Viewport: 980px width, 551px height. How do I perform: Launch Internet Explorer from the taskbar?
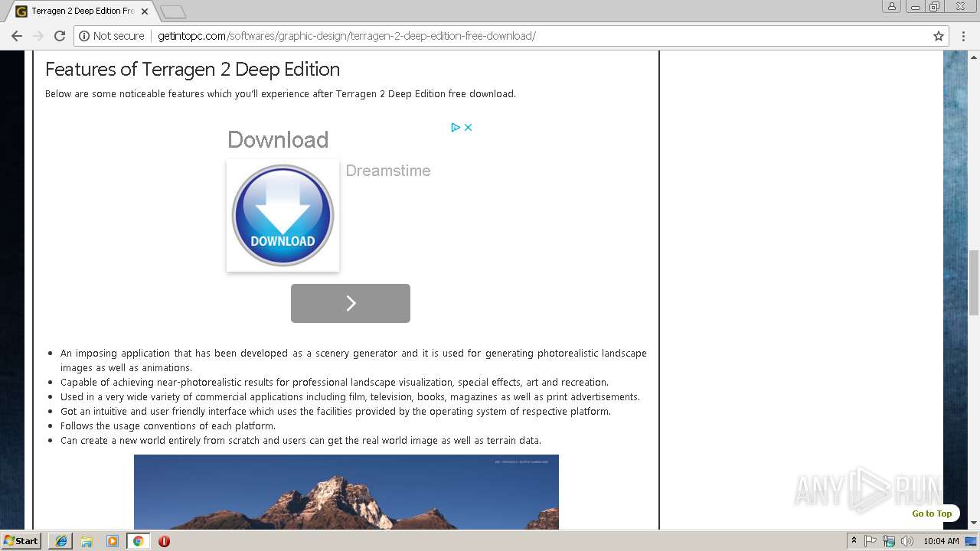tap(61, 541)
